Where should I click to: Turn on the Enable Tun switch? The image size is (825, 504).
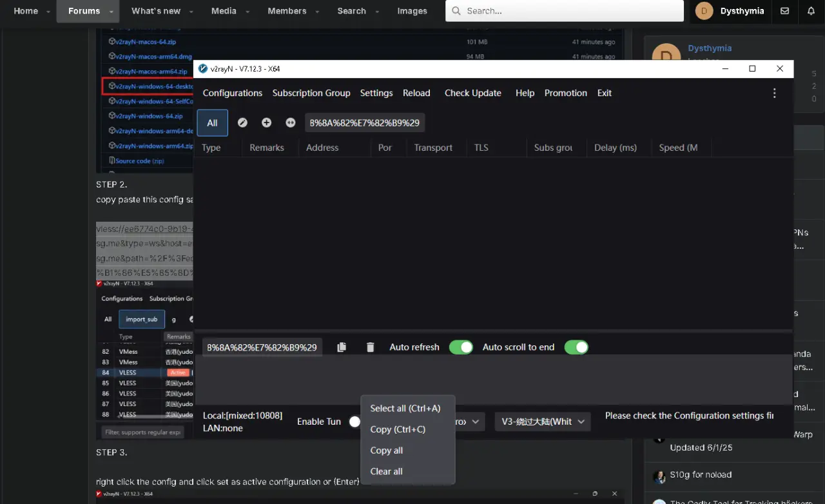(354, 422)
